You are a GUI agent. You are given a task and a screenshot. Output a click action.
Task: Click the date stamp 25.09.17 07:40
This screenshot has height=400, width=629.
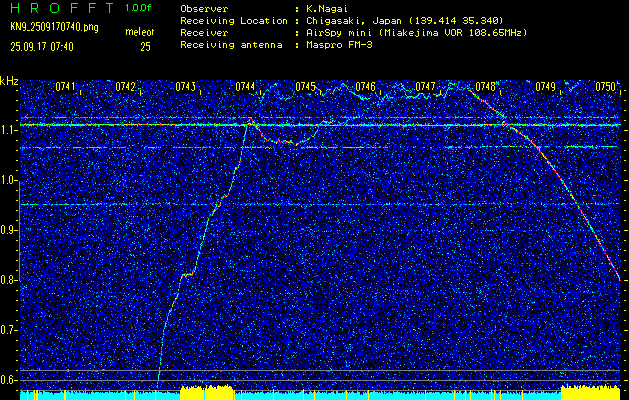coord(42,47)
